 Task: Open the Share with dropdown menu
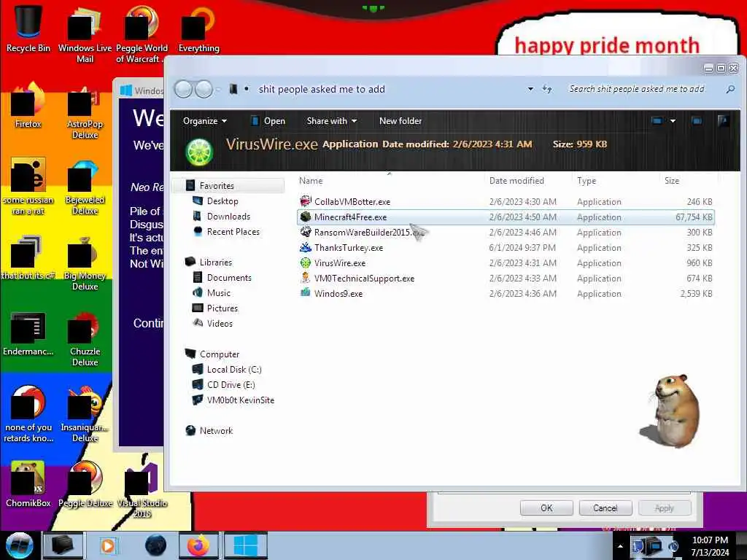click(332, 121)
